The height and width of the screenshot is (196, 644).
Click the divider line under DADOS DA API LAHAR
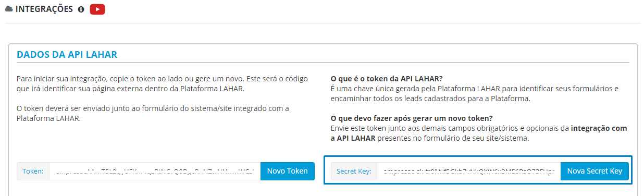(x=323, y=63)
